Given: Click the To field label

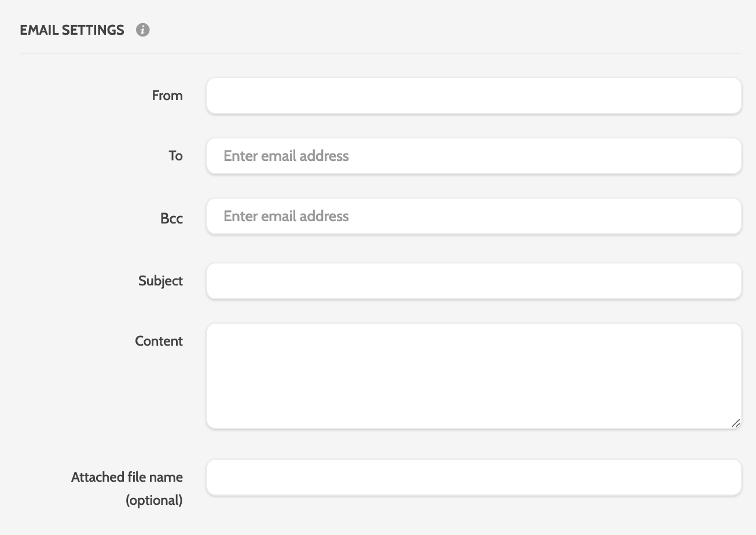Looking at the screenshot, I should (175, 156).
